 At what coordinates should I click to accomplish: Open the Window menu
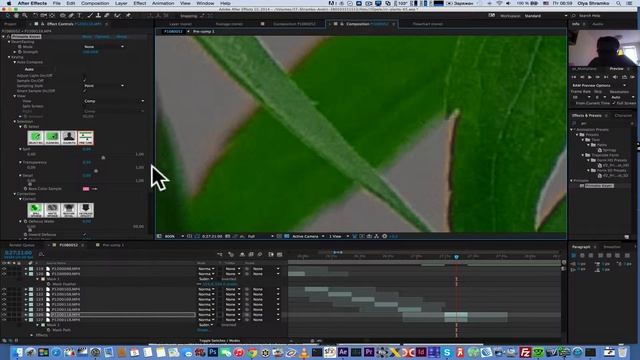205,3
